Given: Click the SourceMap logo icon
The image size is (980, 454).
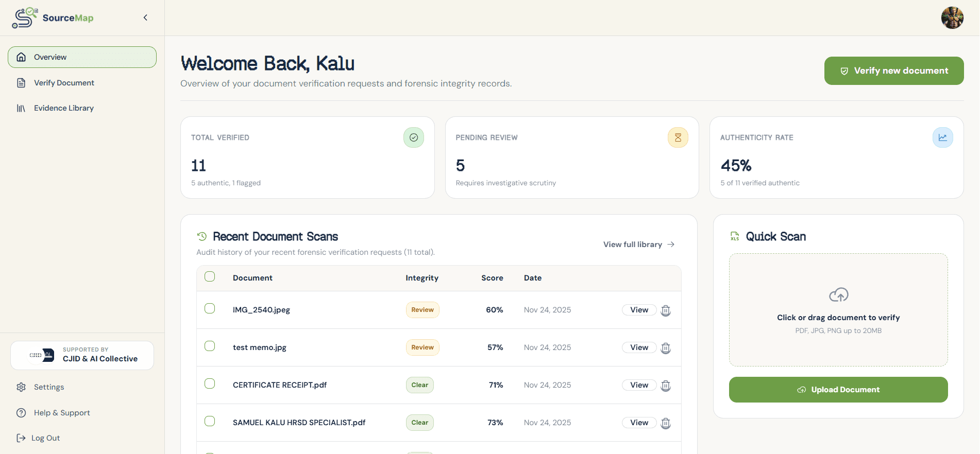Looking at the screenshot, I should click(25, 18).
